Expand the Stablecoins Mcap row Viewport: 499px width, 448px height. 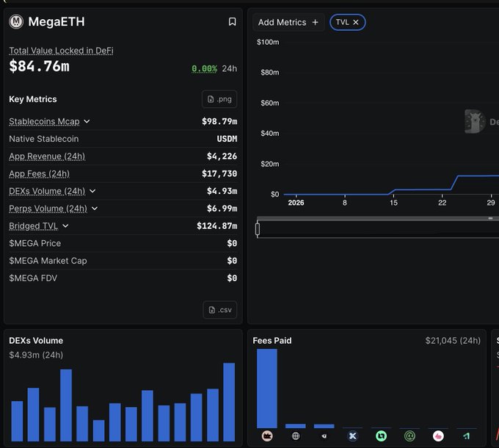tap(87, 122)
